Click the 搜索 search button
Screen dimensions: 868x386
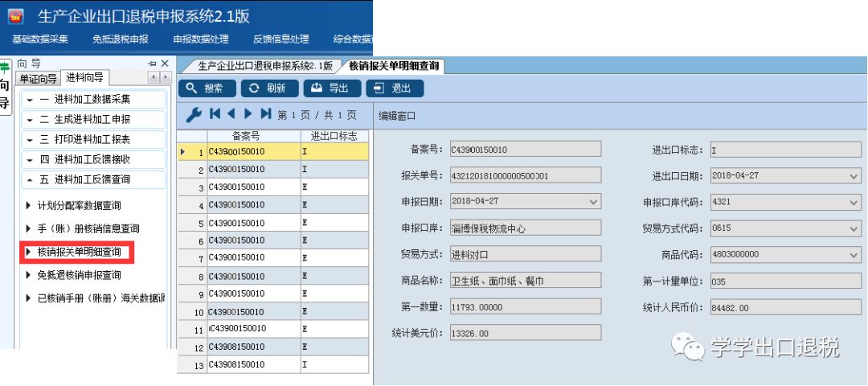207,88
